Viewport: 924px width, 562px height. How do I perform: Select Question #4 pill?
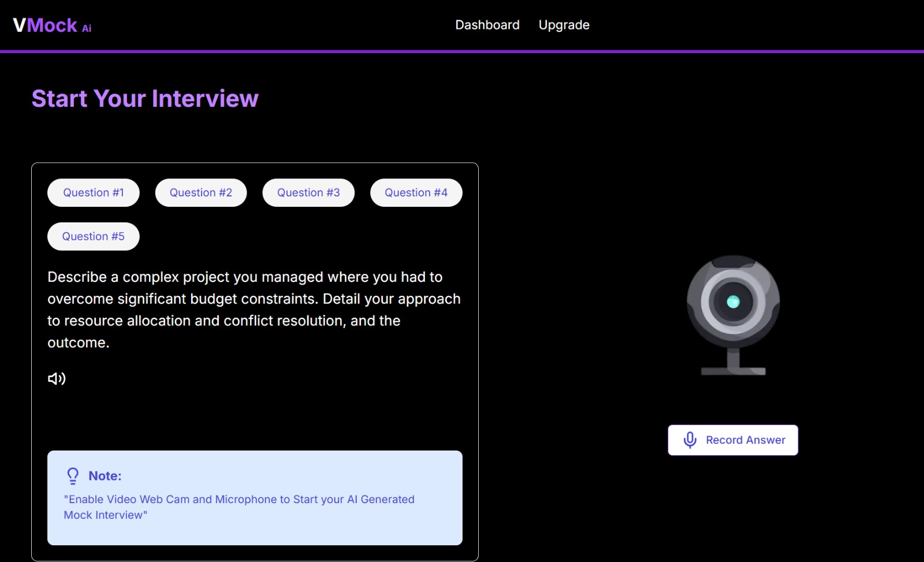tap(416, 193)
